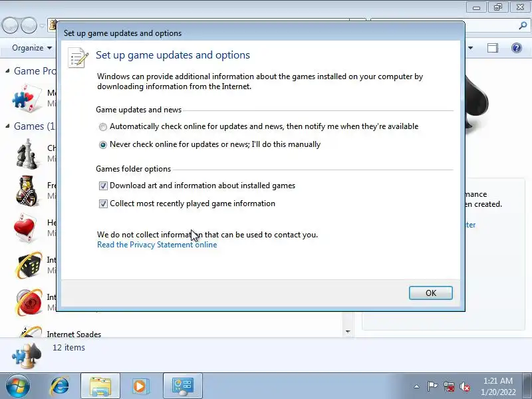Select never check online for updates option
Viewport: 532px width, 399px height.
(103, 145)
